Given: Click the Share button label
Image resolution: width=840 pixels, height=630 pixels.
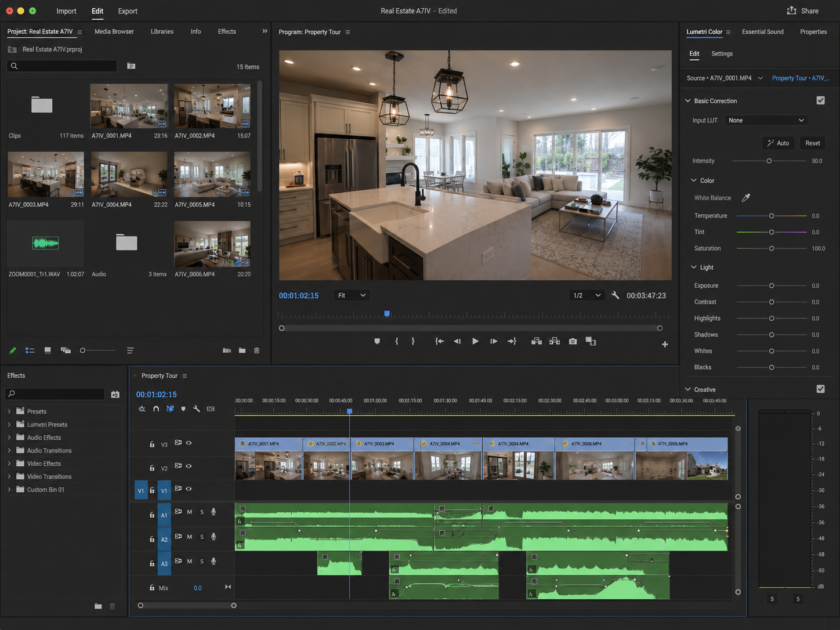Looking at the screenshot, I should (x=810, y=11).
